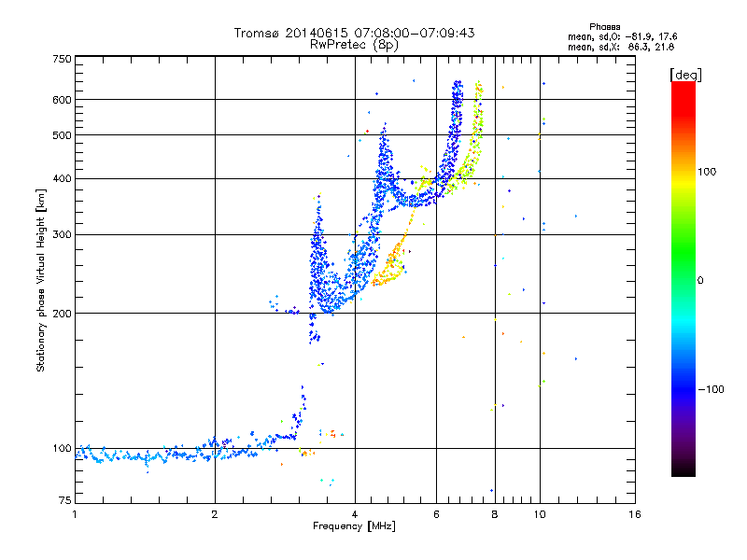Viewport: 747px width, 560px height.
Task: Click the '100' colorbar tick label
Action: [x=707, y=172]
